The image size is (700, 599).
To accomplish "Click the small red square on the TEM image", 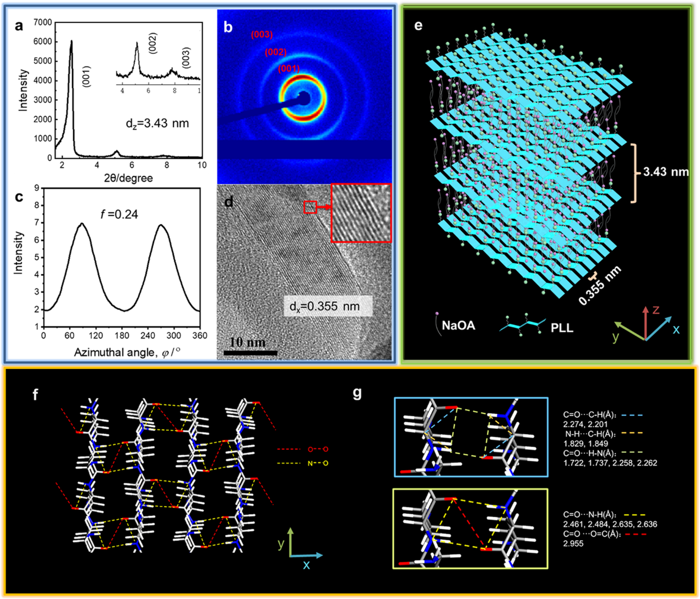I will 310,207.
